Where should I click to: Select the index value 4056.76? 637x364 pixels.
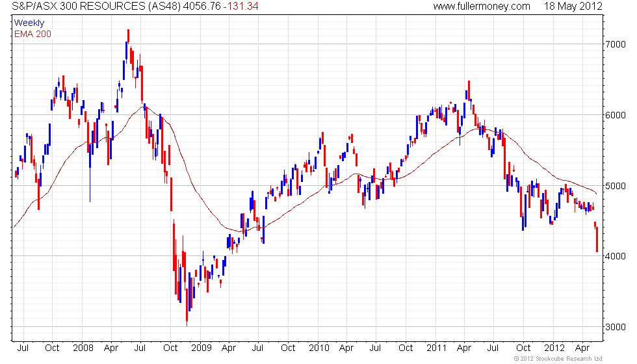pyautogui.click(x=202, y=6)
